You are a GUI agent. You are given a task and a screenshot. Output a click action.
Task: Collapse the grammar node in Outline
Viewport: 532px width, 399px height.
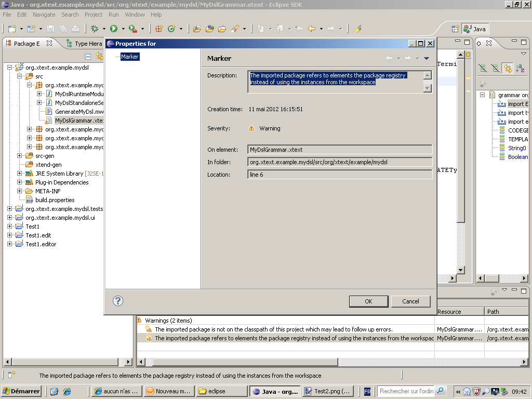coord(483,95)
